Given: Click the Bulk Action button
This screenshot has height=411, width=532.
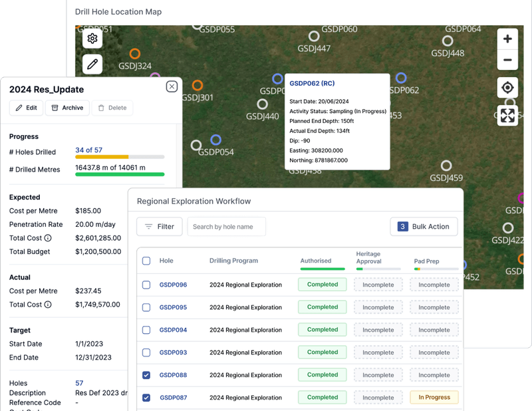Looking at the screenshot, I should 424,226.
